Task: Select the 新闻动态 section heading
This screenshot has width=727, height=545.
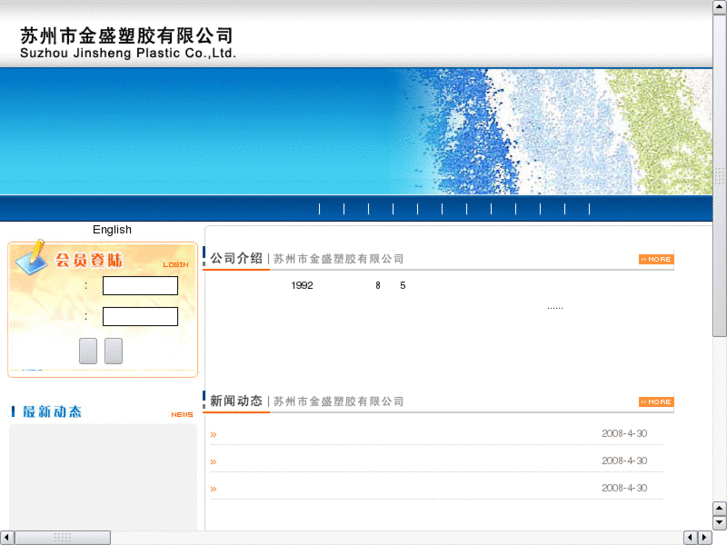Action: (236, 401)
